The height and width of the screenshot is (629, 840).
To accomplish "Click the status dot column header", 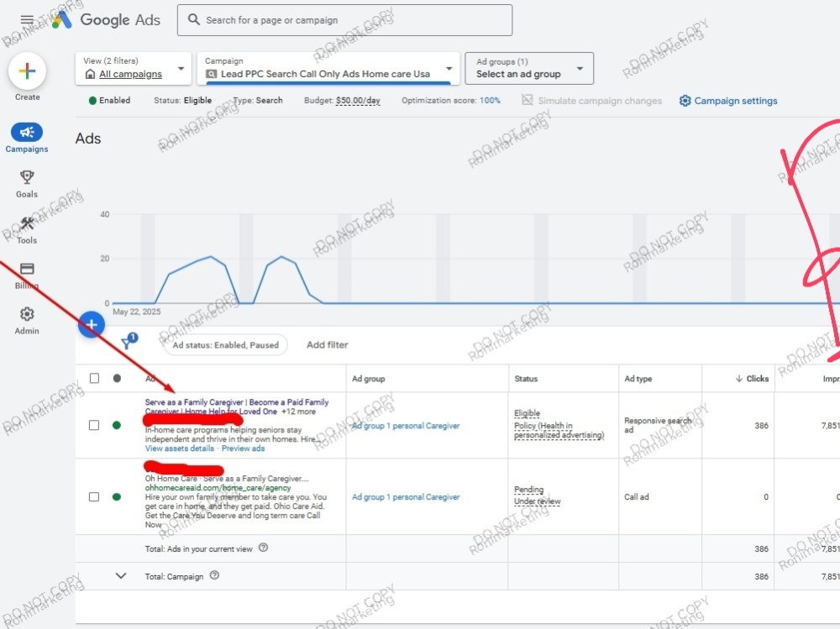I will (117, 378).
